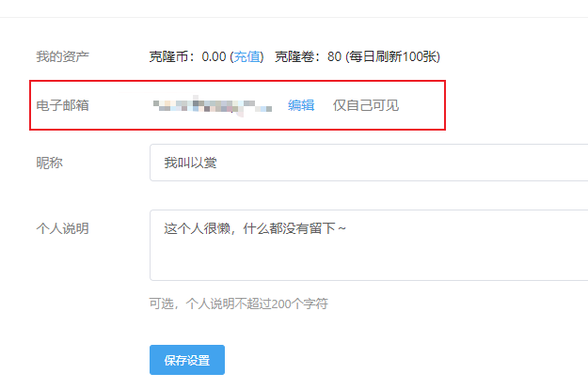Focus the 昵称 input containing 我叫以棠
Viewport: 588px width, 389px height.
[369, 163]
